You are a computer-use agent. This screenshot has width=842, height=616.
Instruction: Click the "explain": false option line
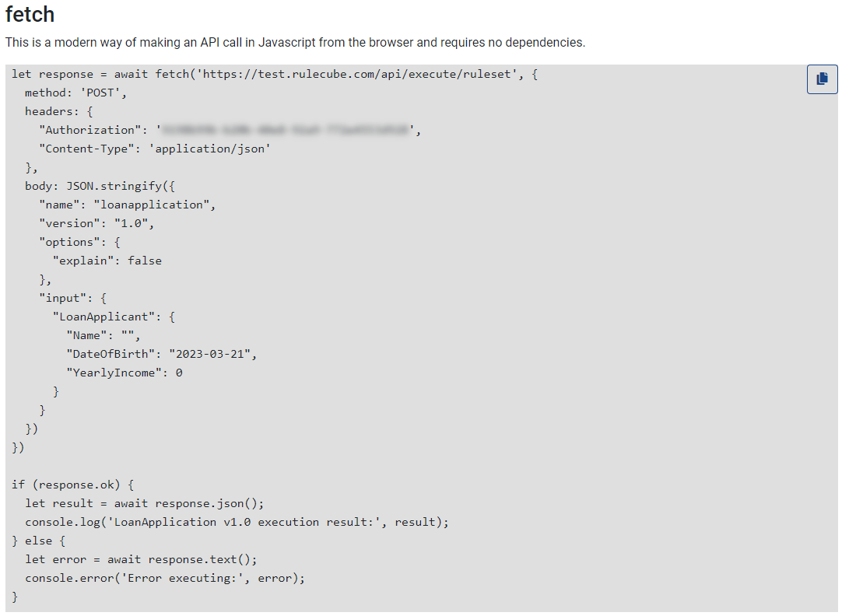point(107,261)
